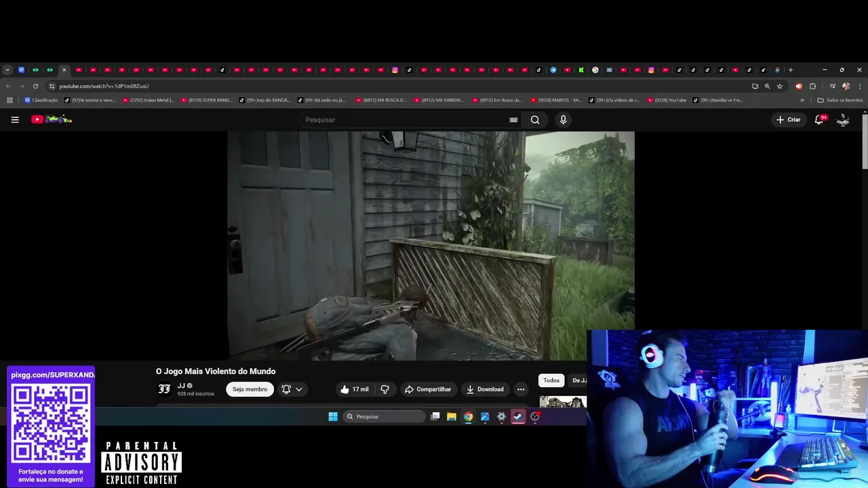Click the page vertical scrollbar thumb
This screenshot has height=488, width=868.
tap(865, 141)
